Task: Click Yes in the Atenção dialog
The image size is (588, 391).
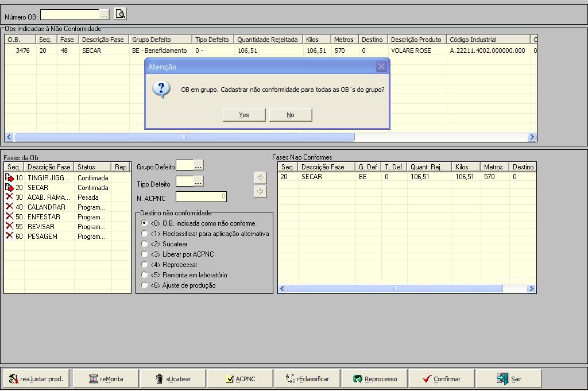Action: click(x=244, y=115)
